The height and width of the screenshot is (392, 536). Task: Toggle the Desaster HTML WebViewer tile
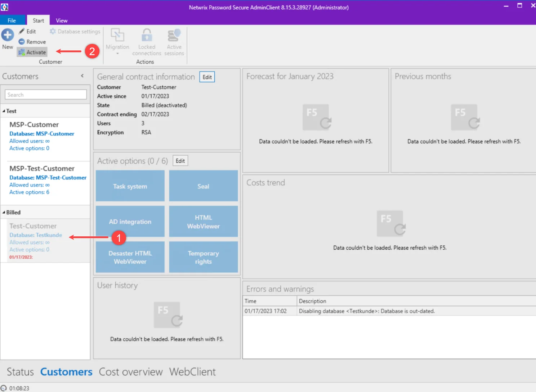tap(130, 257)
